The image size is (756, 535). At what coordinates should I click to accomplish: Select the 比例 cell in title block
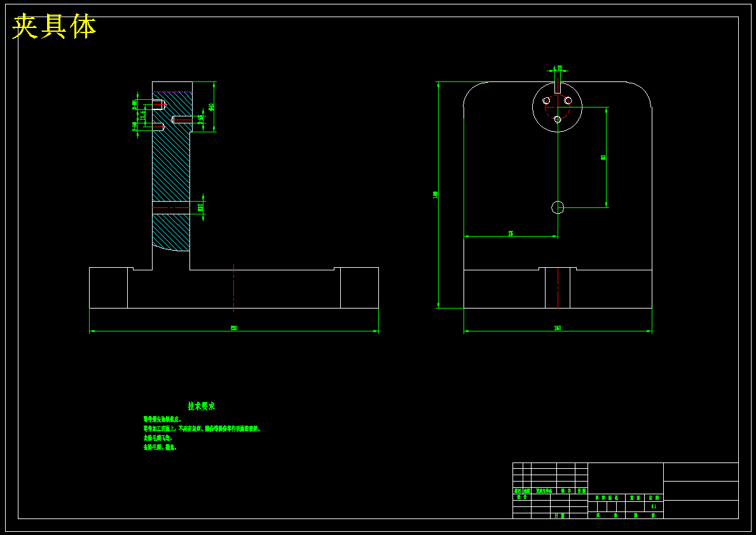(654, 497)
